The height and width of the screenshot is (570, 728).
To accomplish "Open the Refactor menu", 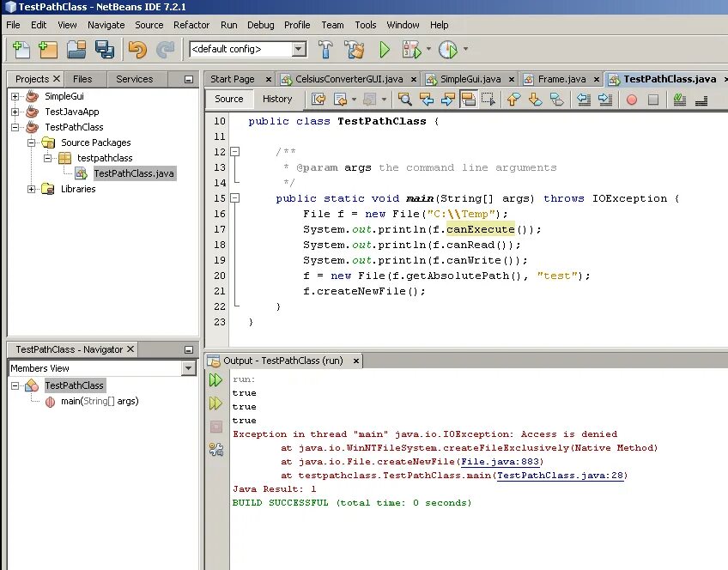I will [x=191, y=25].
